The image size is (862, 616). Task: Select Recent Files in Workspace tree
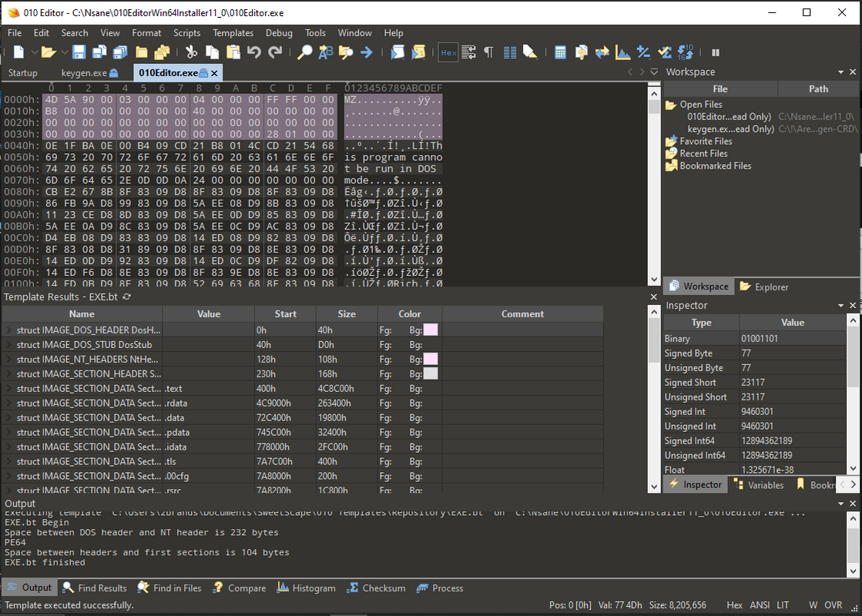pos(703,153)
